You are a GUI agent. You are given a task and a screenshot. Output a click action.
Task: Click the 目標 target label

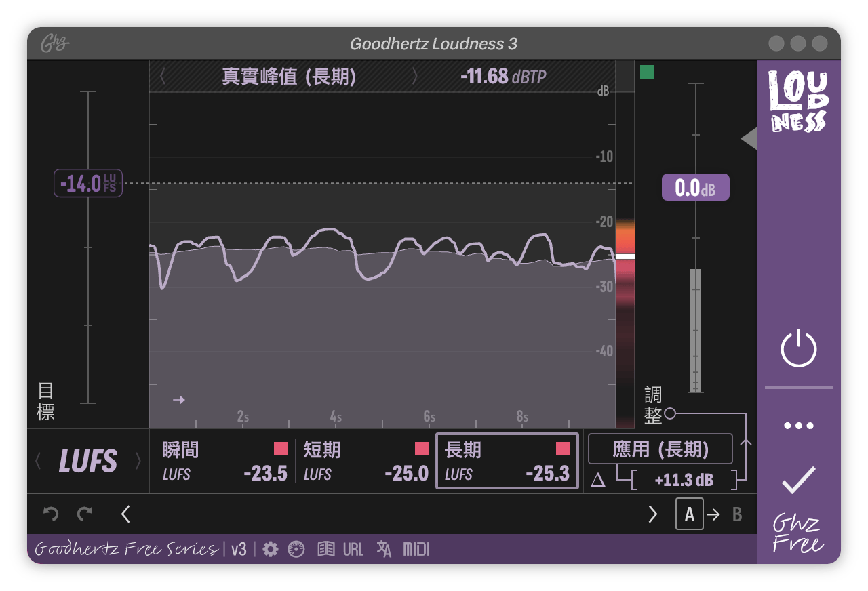(x=45, y=401)
